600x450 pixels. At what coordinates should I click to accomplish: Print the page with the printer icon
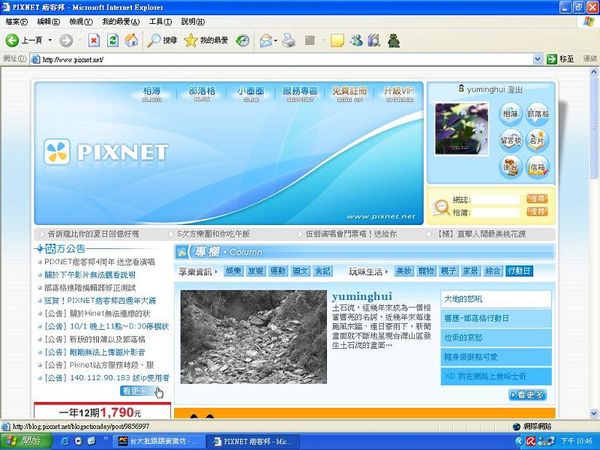tap(289, 40)
